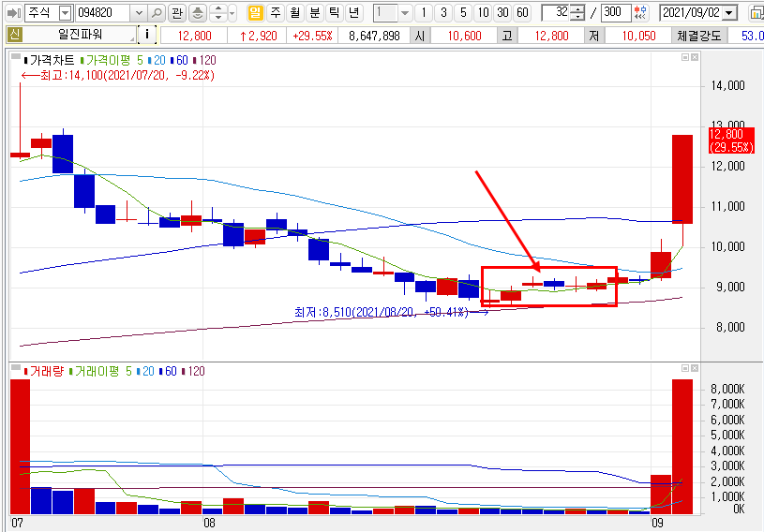Expand the stock code history dropdown
This screenshot has height=532, width=764.
click(139, 13)
